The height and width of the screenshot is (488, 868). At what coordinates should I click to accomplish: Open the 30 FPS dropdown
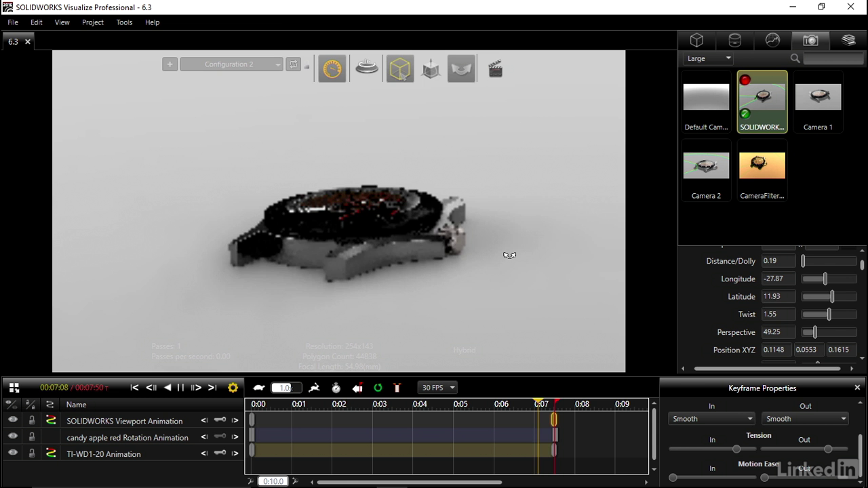click(437, 388)
